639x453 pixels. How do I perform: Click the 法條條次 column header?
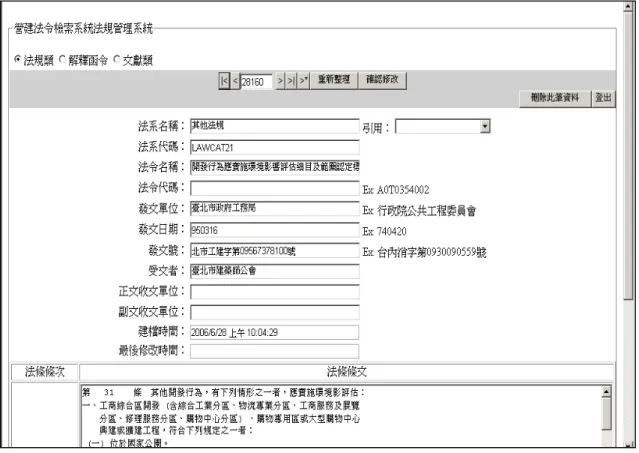[x=44, y=372]
